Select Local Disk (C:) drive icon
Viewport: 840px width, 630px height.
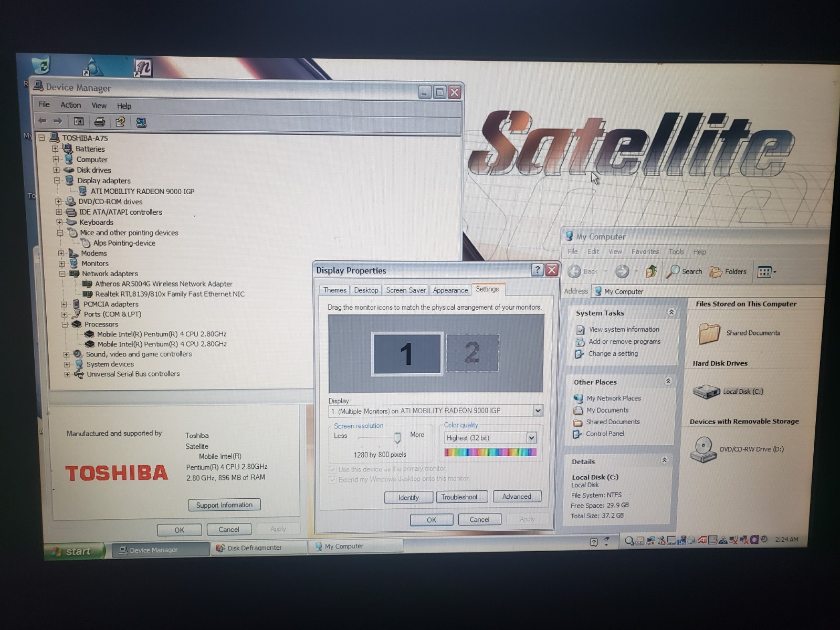(x=706, y=392)
